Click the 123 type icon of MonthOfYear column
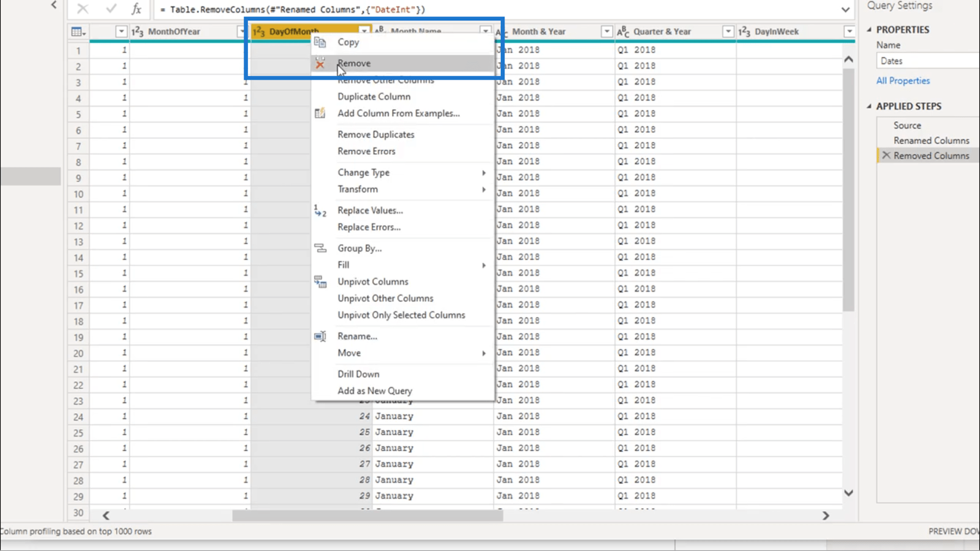The height and width of the screenshot is (551, 980). click(x=138, y=32)
